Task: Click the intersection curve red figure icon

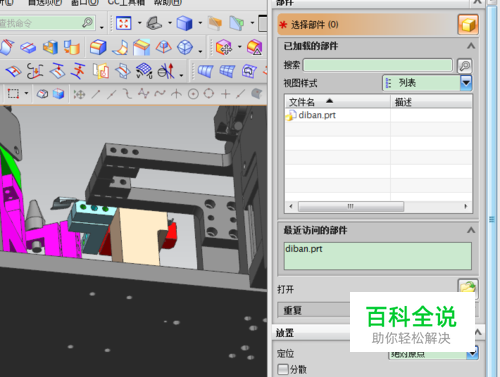Action: coord(79,71)
